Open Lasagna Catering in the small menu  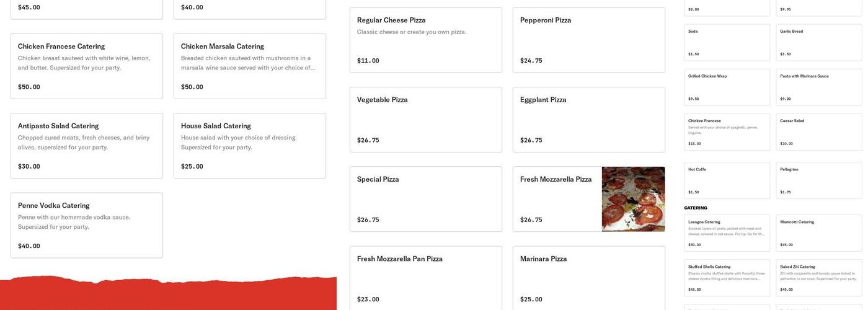pyautogui.click(x=727, y=233)
